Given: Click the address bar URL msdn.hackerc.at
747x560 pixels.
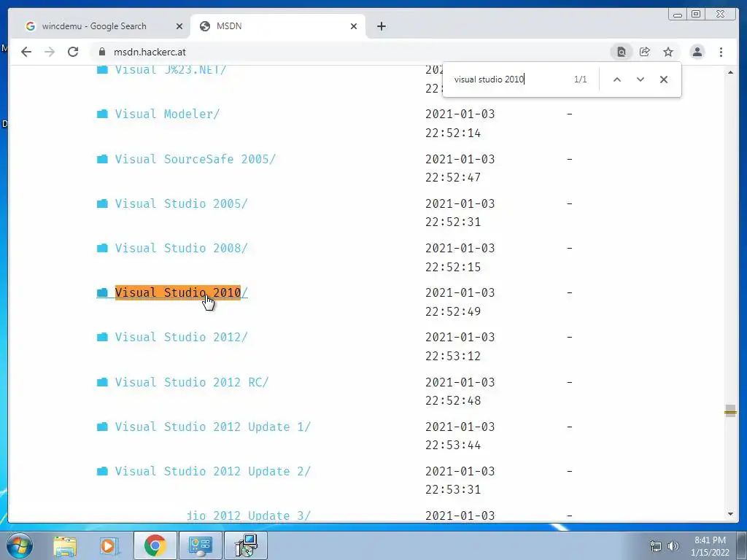Looking at the screenshot, I should [x=150, y=52].
